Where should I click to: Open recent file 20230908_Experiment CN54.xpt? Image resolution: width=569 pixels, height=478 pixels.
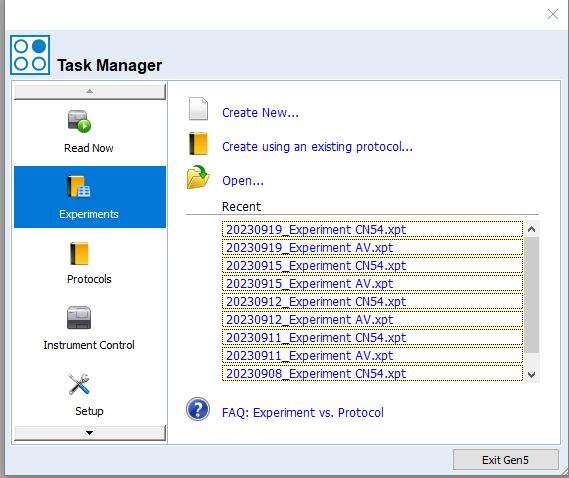[372, 373]
